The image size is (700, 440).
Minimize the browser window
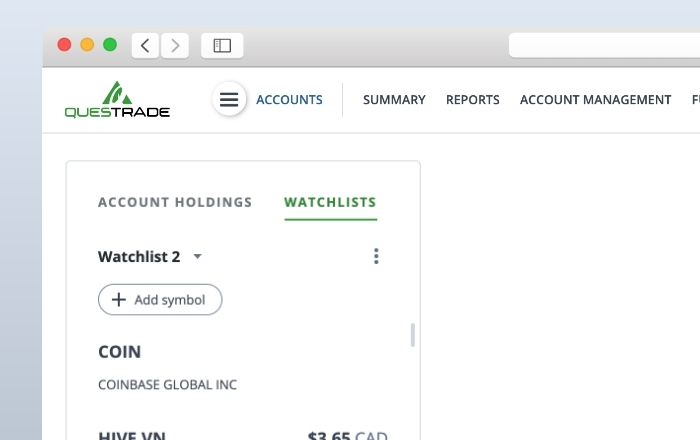(x=87, y=45)
